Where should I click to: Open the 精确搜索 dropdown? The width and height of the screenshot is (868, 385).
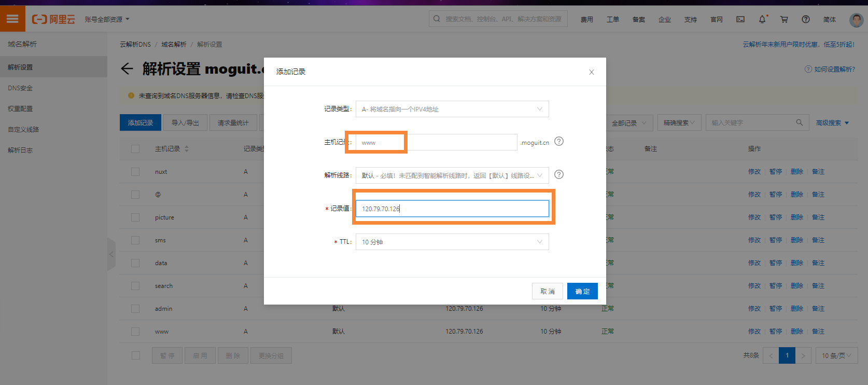click(x=680, y=123)
